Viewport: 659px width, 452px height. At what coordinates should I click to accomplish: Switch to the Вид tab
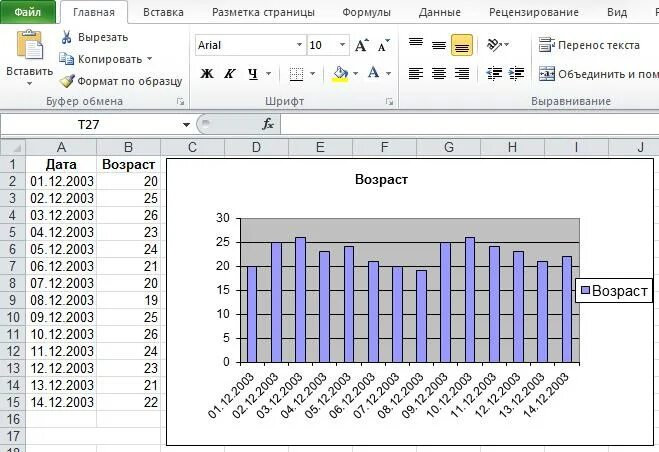(x=617, y=12)
